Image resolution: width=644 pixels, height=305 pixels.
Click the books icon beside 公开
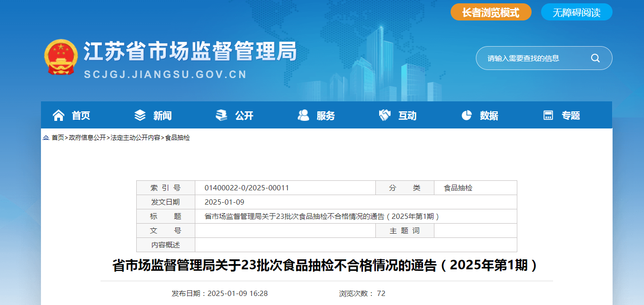(221, 115)
